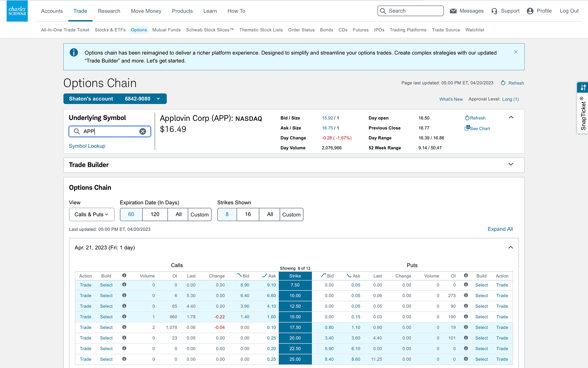Trade the 15.00 strike call

coord(85,317)
